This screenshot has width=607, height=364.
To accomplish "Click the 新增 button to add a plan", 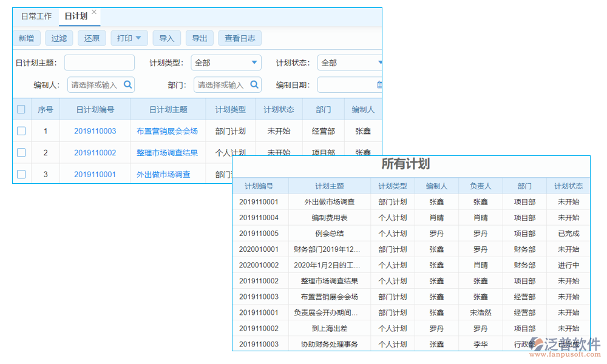I will [x=27, y=38].
